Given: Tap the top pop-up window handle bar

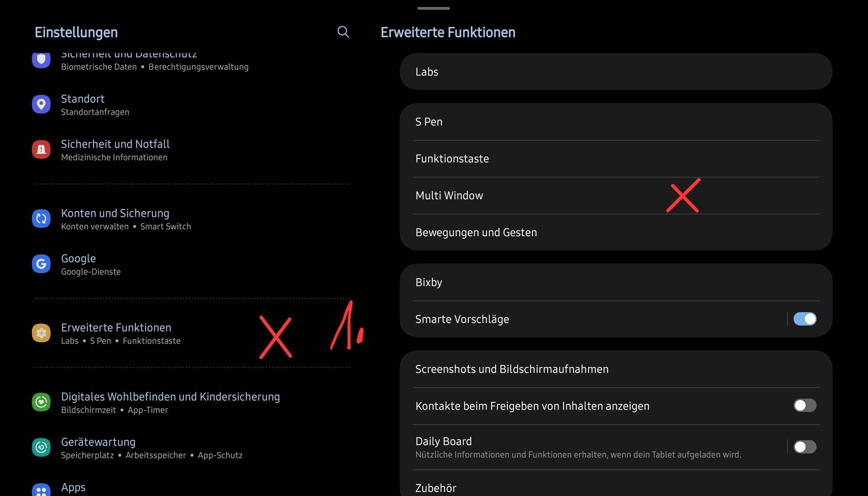Looking at the screenshot, I should coord(434,8).
